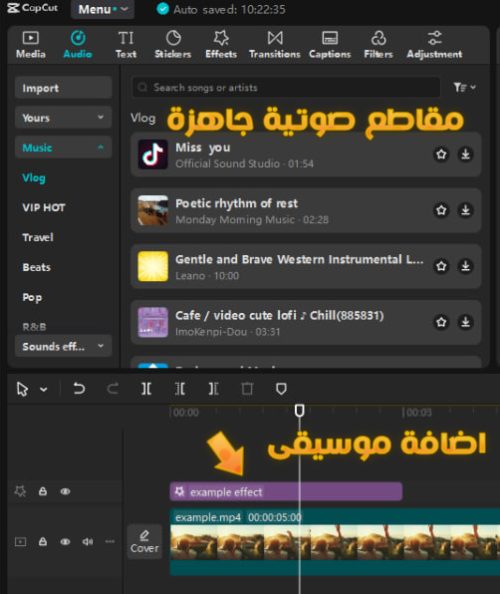Select the pointer Select tool
500x594 pixels.
22,389
